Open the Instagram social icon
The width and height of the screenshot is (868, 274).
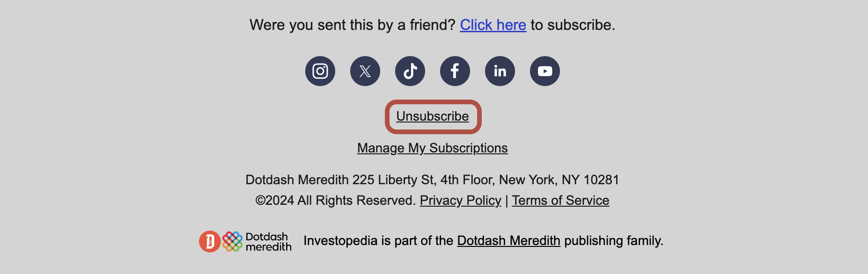pyautogui.click(x=320, y=71)
